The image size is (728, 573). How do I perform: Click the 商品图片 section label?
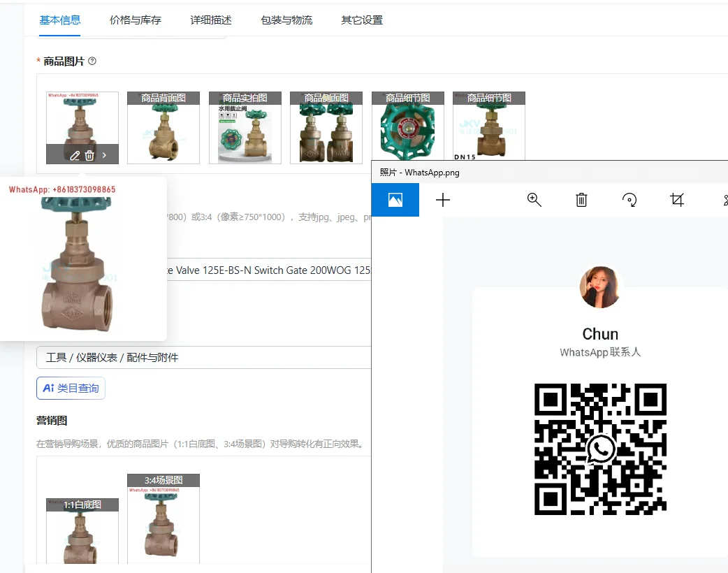pos(64,61)
